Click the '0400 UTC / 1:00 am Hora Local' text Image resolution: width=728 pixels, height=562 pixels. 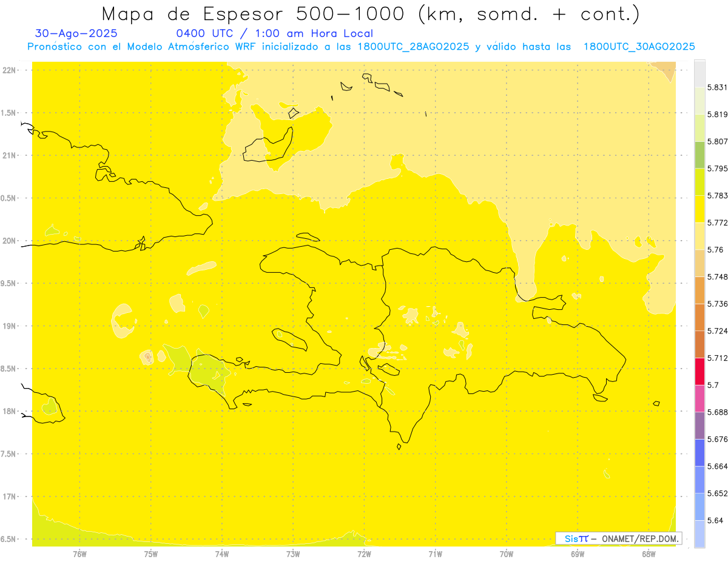point(274,34)
